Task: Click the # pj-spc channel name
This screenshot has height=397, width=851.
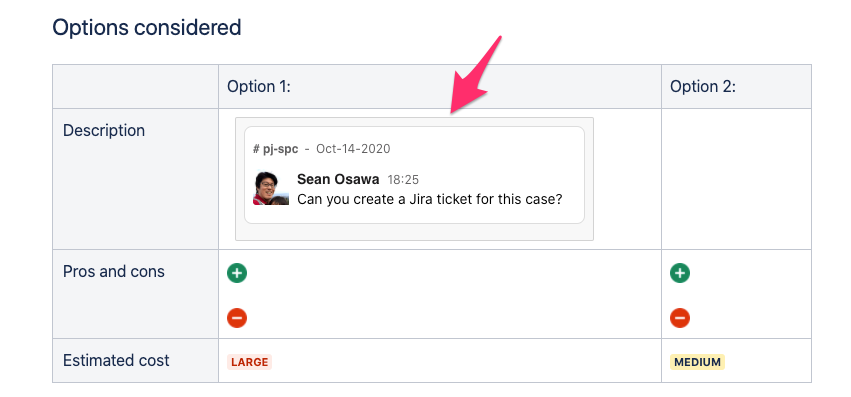Action: pyautogui.click(x=276, y=149)
